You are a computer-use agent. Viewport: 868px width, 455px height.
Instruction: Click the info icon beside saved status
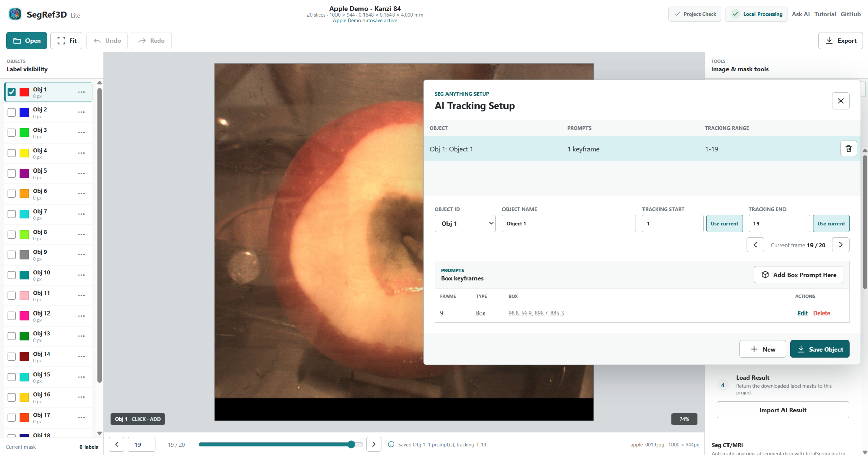391,444
